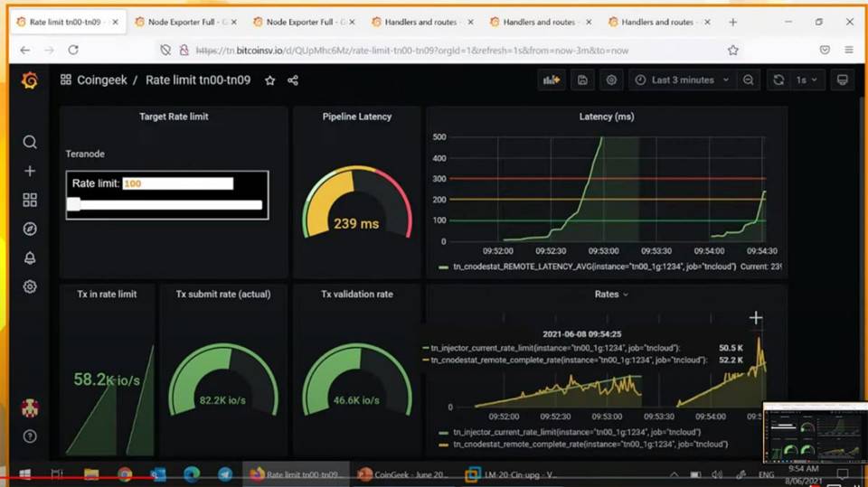
Task: Toggle the REMOTE_LATENCY_AVG legend series
Action: tap(594, 267)
